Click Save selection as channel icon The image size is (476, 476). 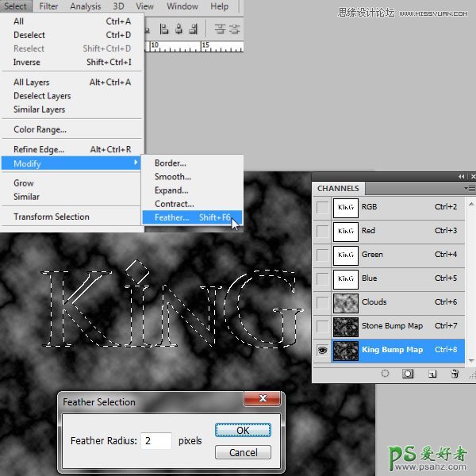pos(408,374)
